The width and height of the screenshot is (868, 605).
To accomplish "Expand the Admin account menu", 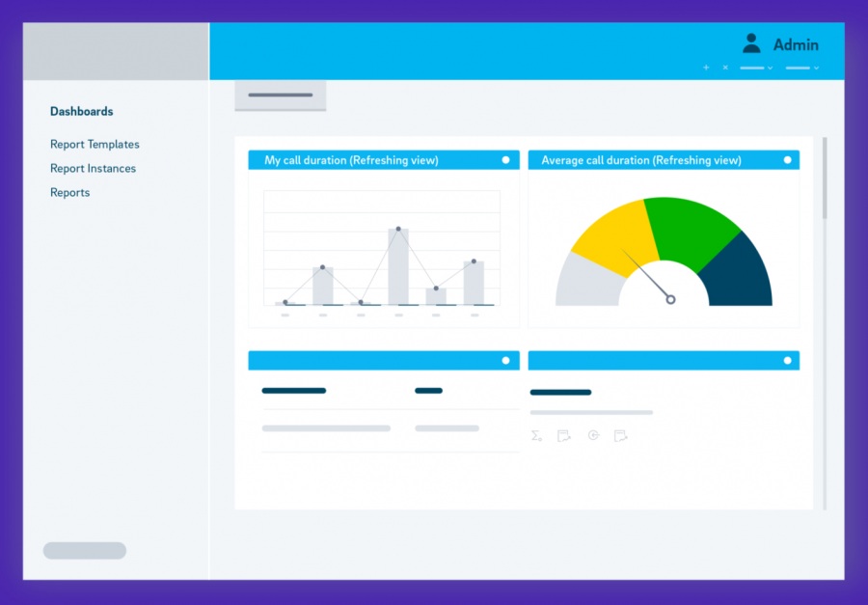I will coord(796,44).
